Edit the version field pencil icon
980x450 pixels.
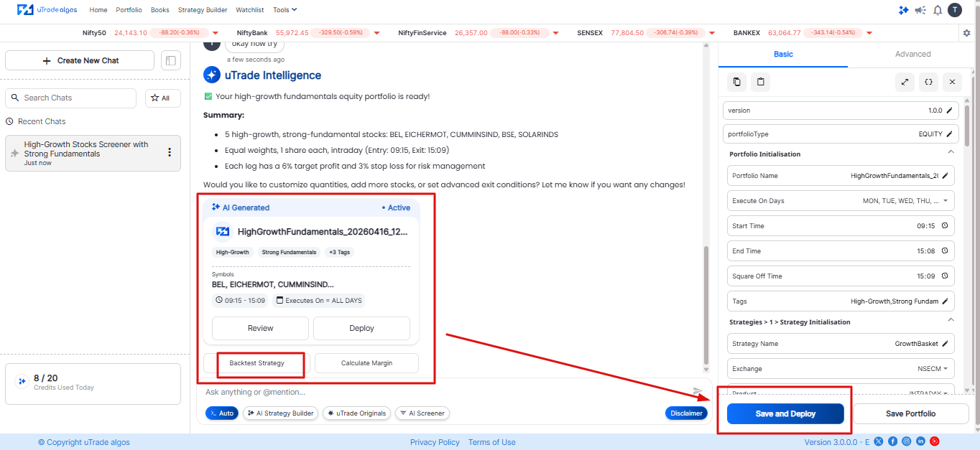click(x=949, y=111)
